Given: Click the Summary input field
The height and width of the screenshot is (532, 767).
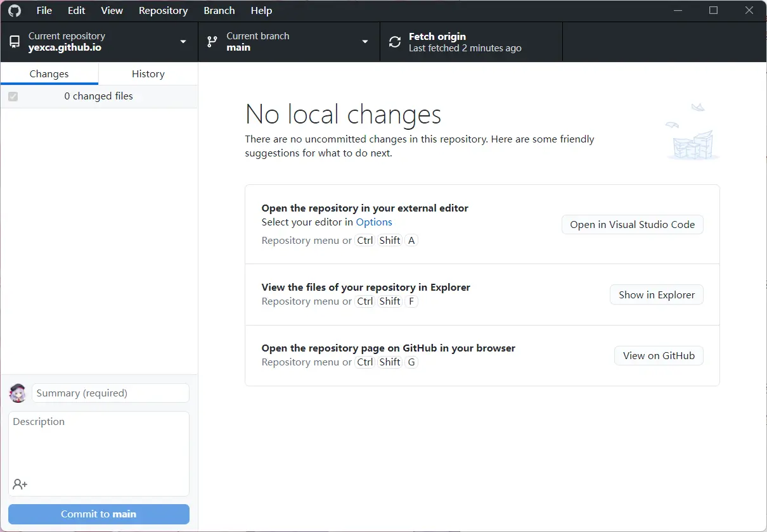Looking at the screenshot, I should point(110,393).
